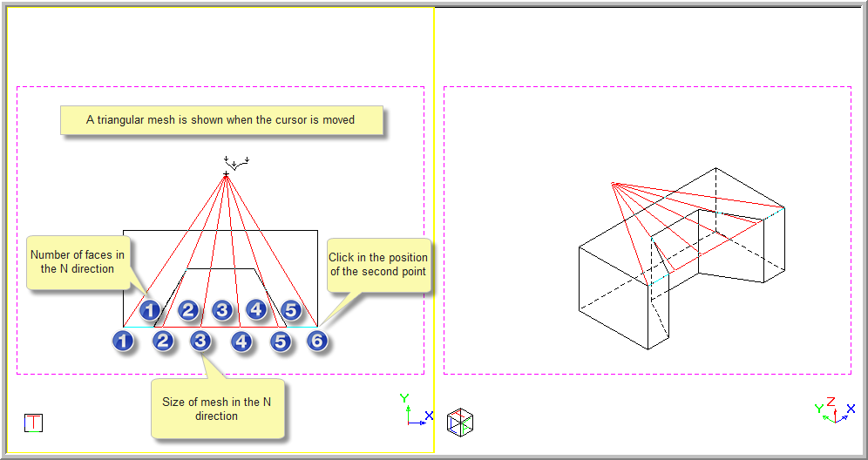Viewport: 868px width, 460px height.
Task: Click the 'Click in the position' callout
Action: [378, 264]
